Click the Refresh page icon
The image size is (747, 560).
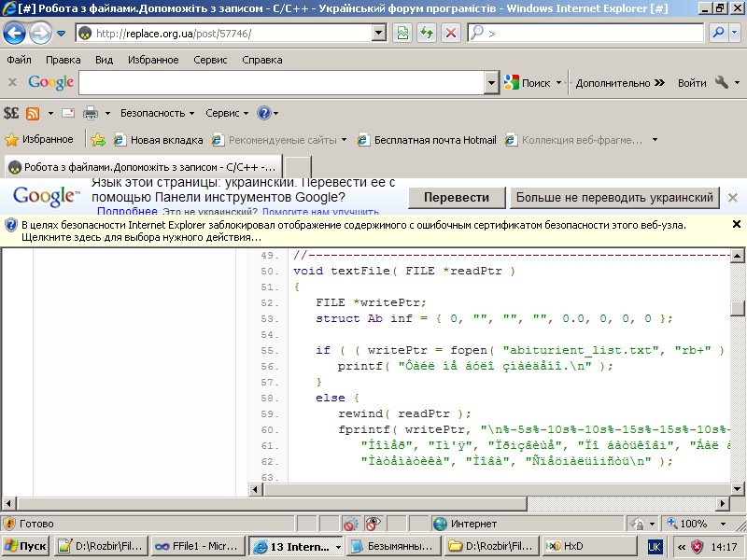coord(427,33)
